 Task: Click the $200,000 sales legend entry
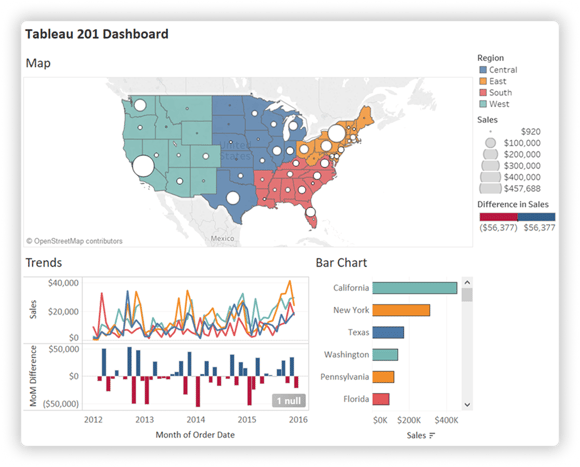point(512,154)
